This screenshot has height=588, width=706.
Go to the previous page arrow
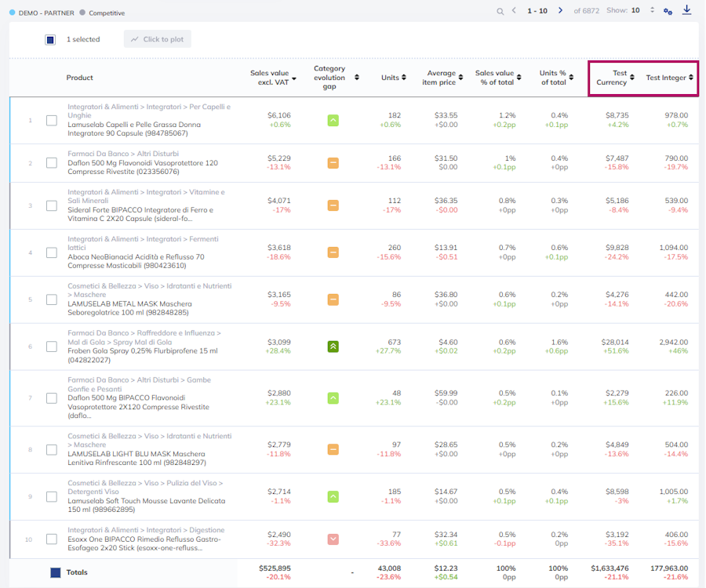coord(514,10)
